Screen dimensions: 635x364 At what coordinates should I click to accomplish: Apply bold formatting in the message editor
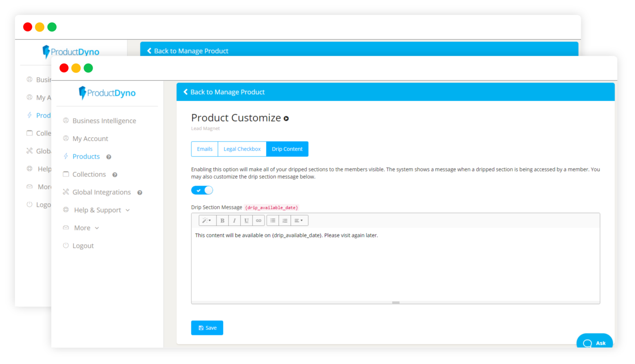[222, 220]
